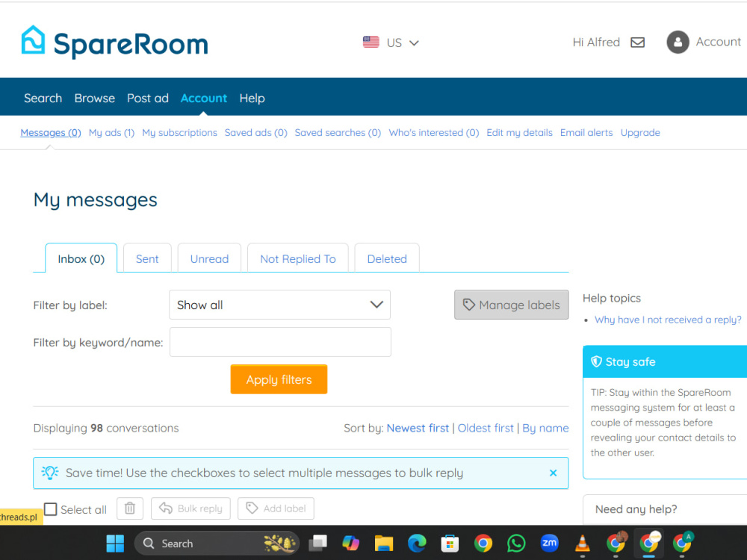Click the SpareRoom house logo icon

[x=34, y=40]
